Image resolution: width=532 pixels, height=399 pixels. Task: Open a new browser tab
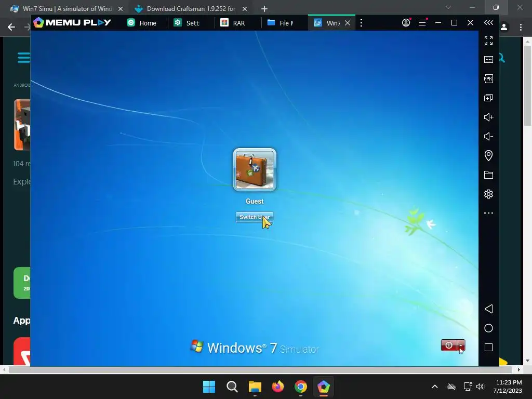pos(264,9)
